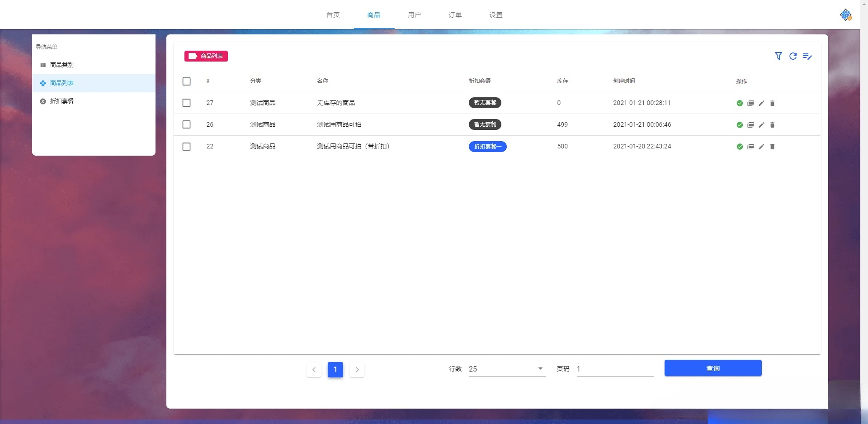Open the 行数 rows-per-page dropdown
The height and width of the screenshot is (424, 868).
point(505,369)
